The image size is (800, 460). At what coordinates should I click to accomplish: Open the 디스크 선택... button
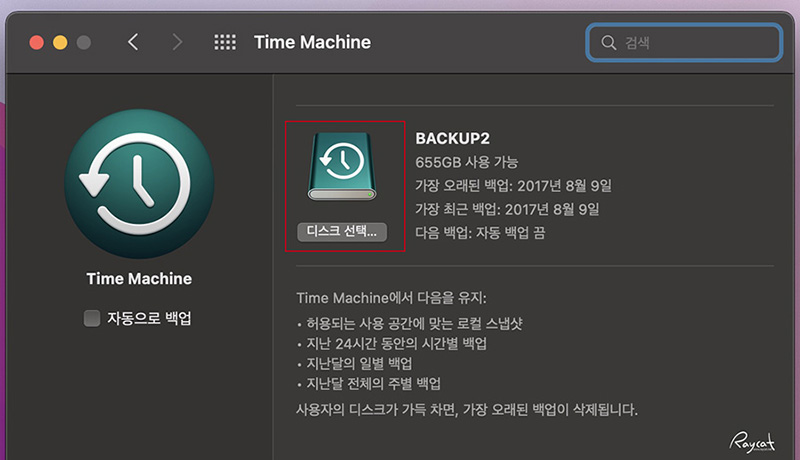342,232
